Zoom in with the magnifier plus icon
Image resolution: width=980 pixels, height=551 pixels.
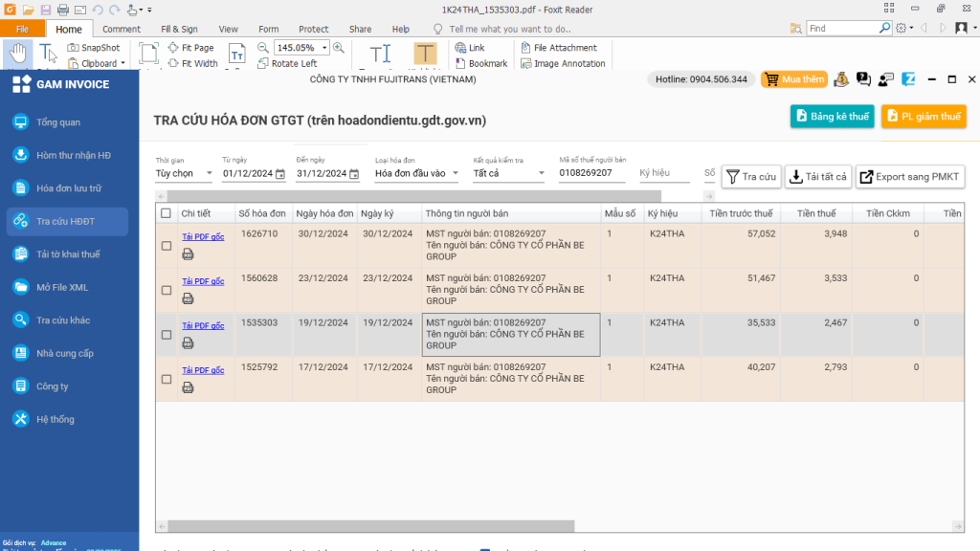tap(339, 48)
